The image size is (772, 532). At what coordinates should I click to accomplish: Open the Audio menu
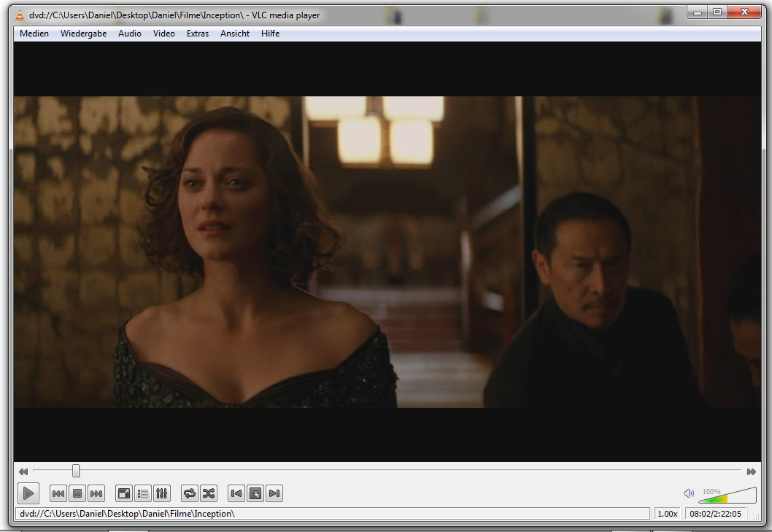[x=129, y=34]
